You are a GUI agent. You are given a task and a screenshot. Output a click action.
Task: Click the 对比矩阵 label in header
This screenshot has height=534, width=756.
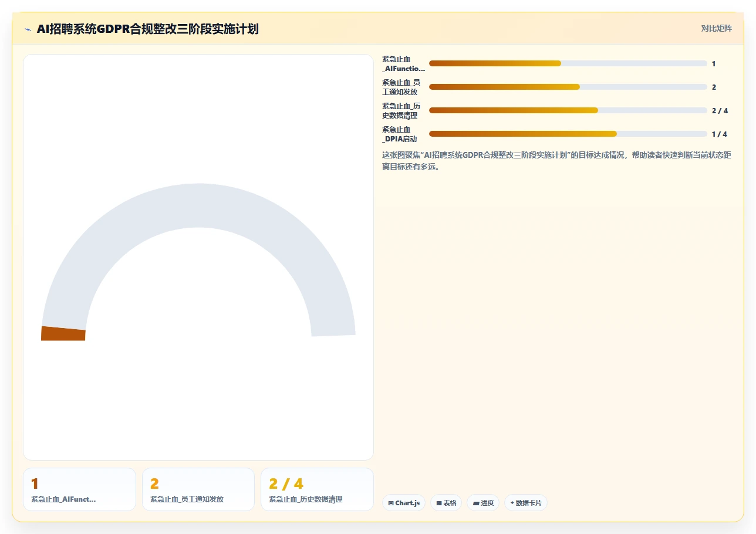(x=717, y=28)
